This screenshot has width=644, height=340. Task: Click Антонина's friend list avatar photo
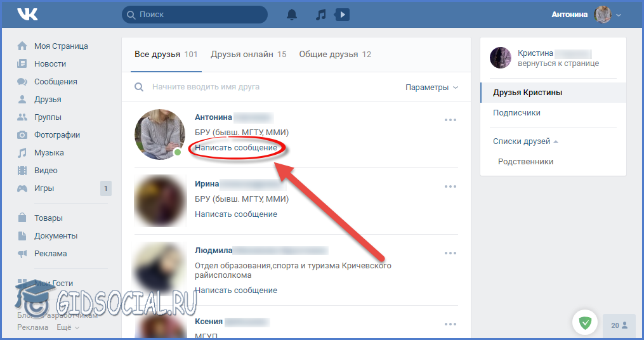[x=160, y=134]
